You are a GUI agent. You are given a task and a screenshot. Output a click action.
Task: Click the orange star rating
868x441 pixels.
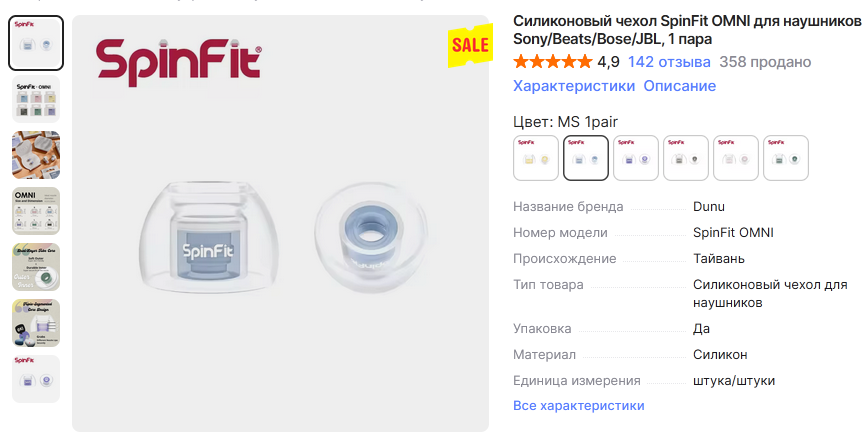(x=552, y=61)
